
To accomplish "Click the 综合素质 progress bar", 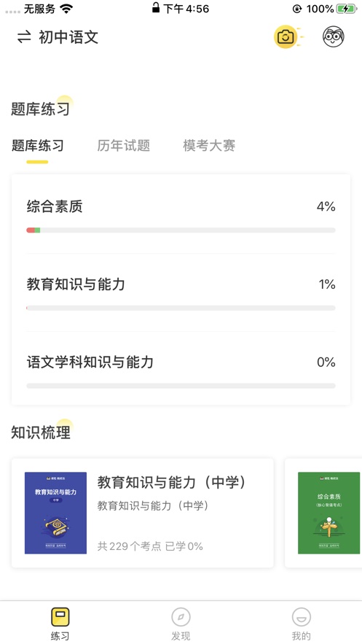I will point(181,230).
